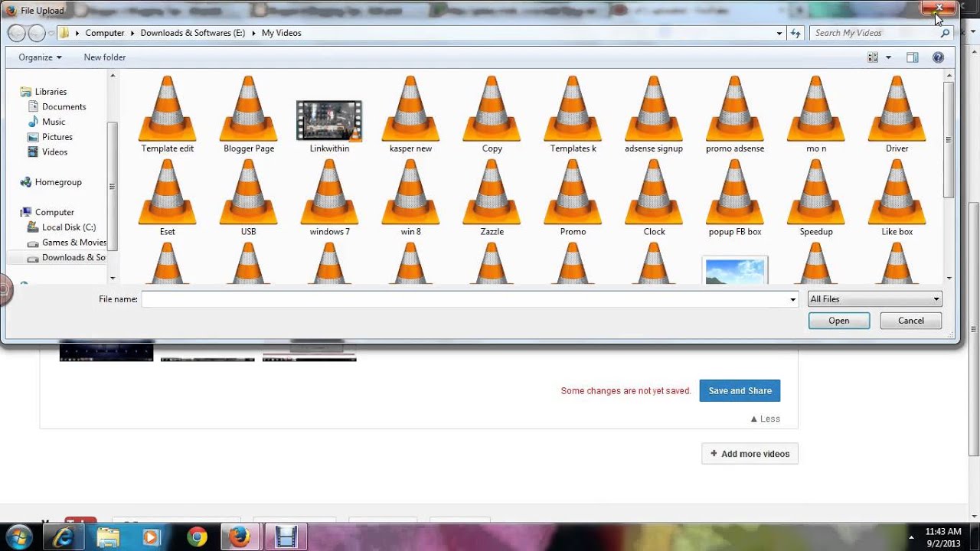Open the Organize menu
This screenshot has height=551, width=980.
pos(40,57)
